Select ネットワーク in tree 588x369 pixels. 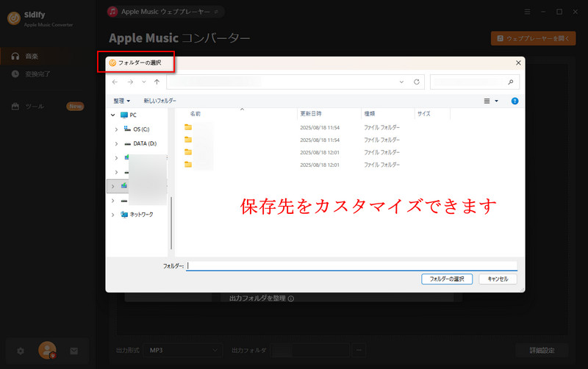(x=137, y=215)
